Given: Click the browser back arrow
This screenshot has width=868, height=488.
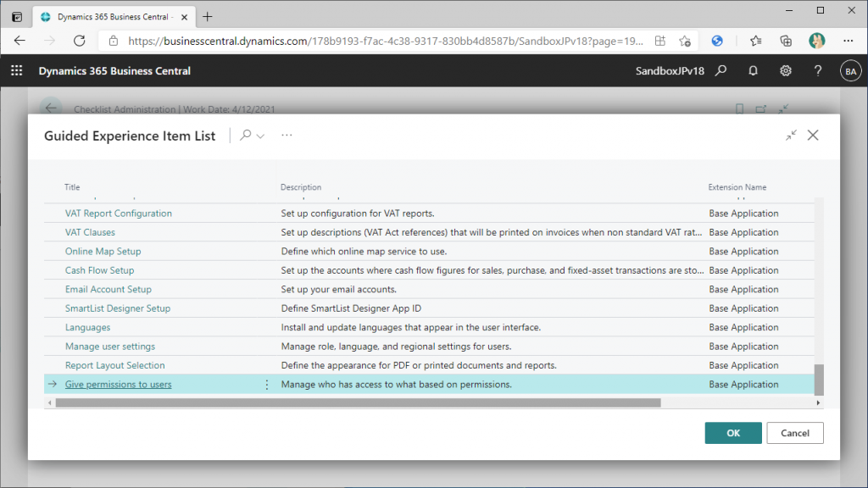Looking at the screenshot, I should [x=20, y=41].
